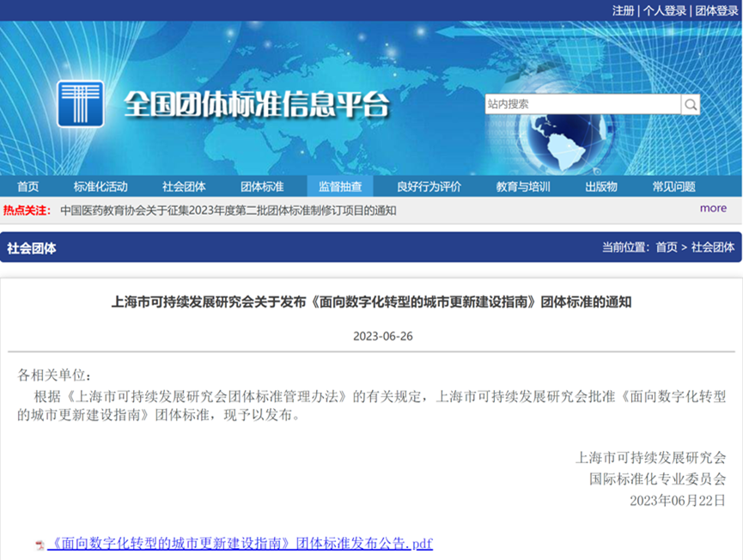
Task: Select the 社会团体 navigation item
Action: click(x=184, y=186)
